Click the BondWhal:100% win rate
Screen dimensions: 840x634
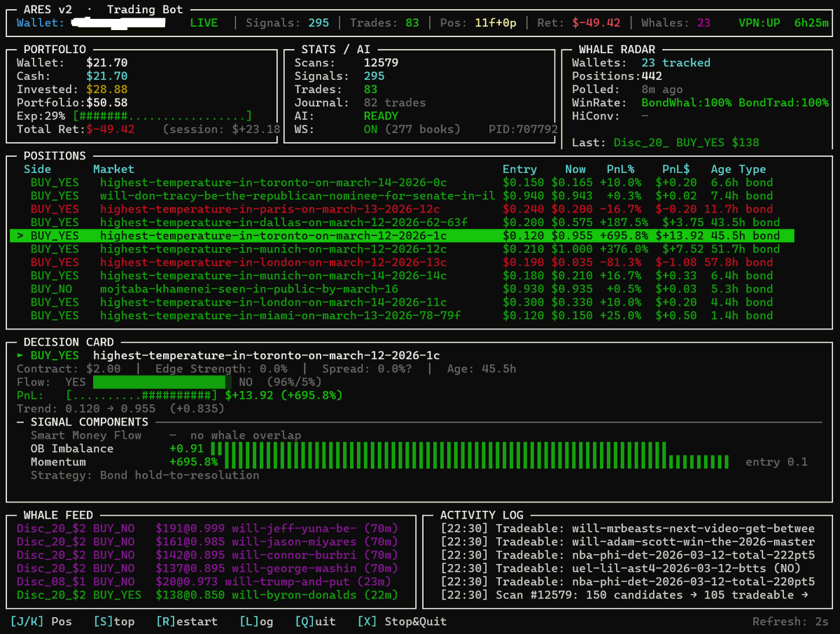pyautogui.click(x=686, y=103)
